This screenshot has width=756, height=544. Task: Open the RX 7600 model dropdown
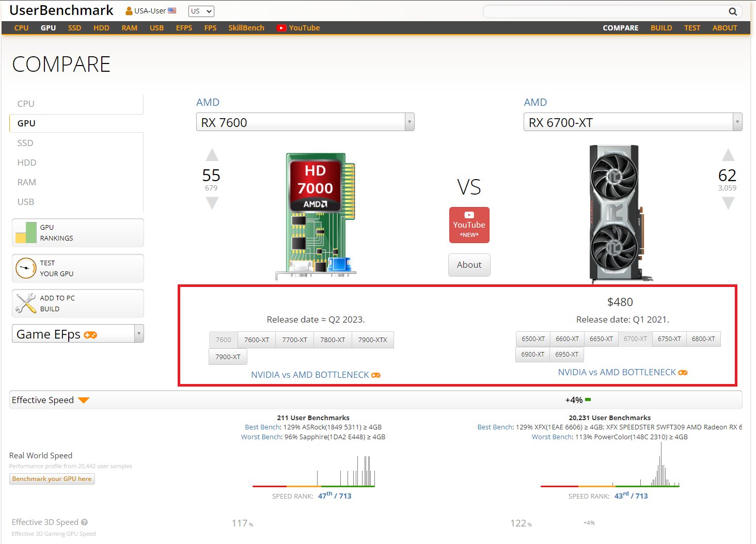coord(305,122)
